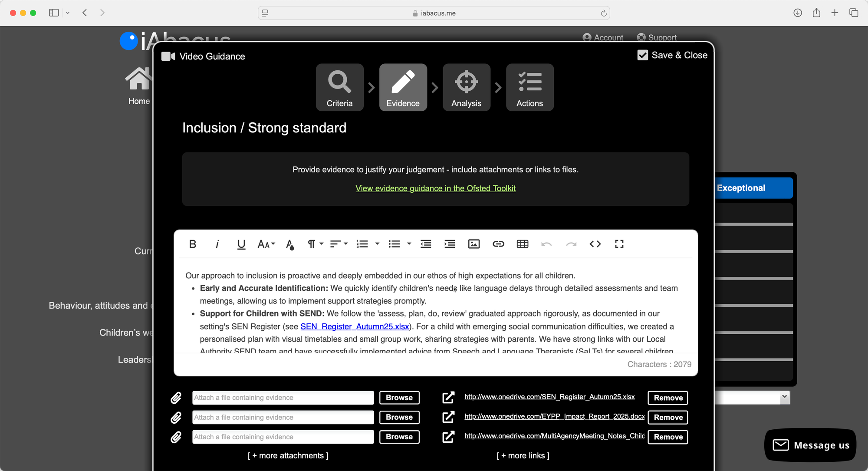This screenshot has height=471, width=868.
Task: Click the insert image icon
Action: pos(473,244)
